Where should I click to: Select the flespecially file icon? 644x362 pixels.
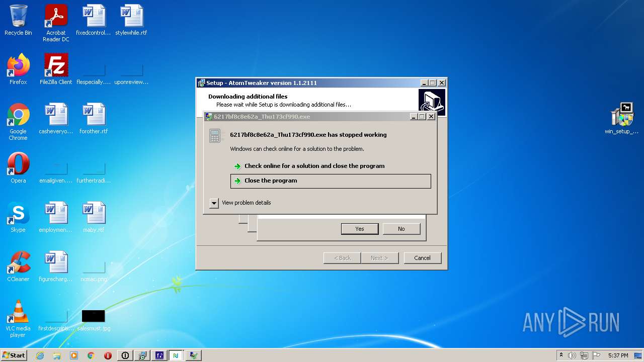point(94,73)
